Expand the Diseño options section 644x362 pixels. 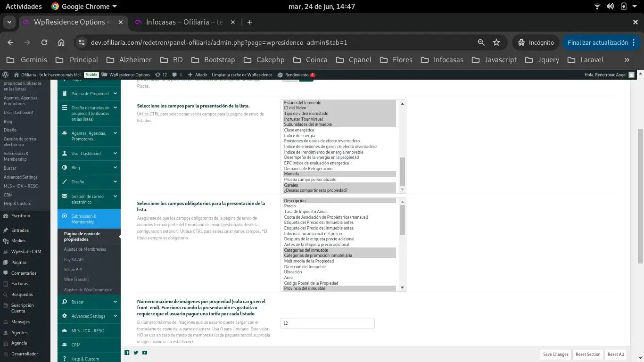pos(89,182)
